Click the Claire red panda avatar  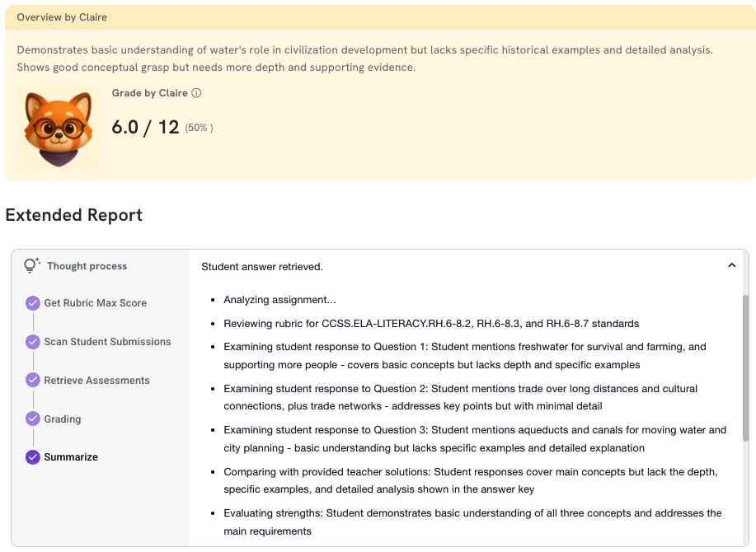[x=59, y=129]
